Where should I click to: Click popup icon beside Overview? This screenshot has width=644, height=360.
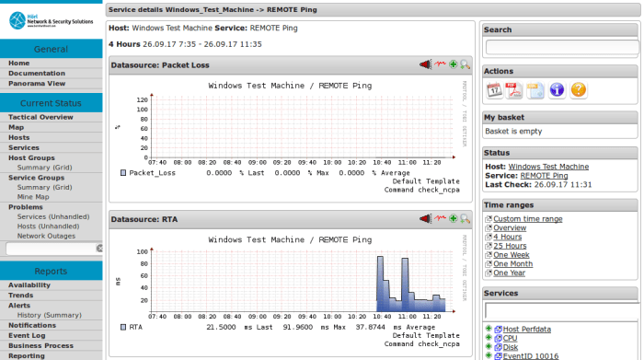pyautogui.click(x=489, y=227)
